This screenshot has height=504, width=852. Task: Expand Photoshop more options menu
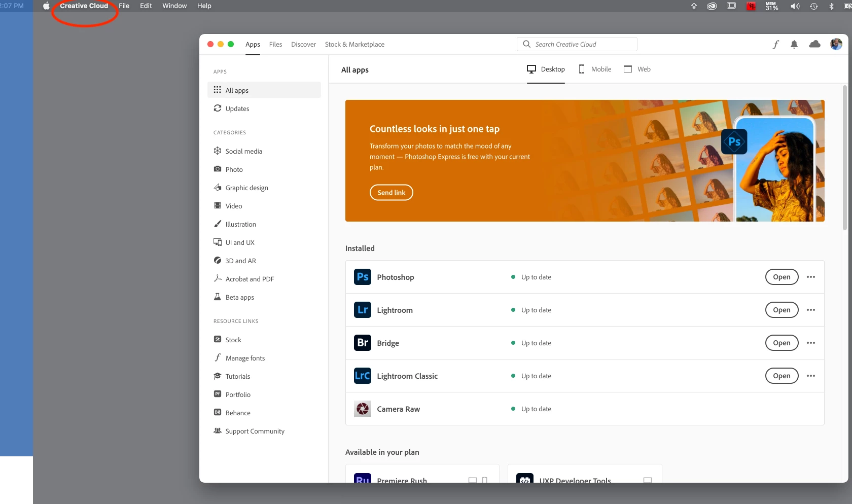(811, 277)
